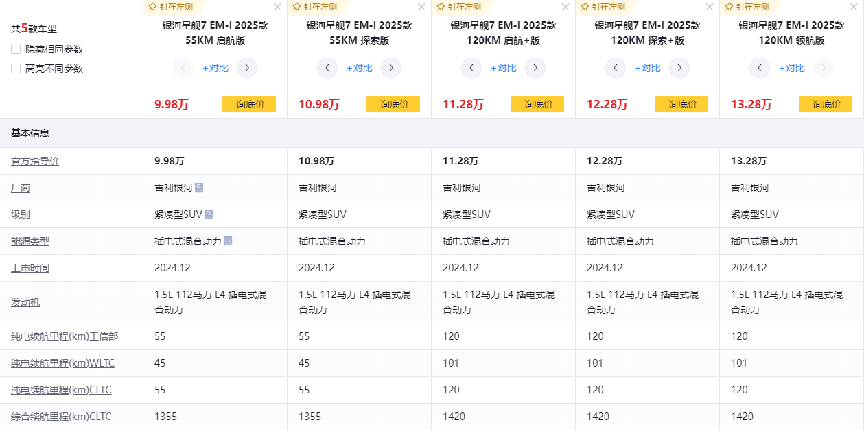Image resolution: width=864 pixels, height=431 pixels.
Task: Add 55KM 启航版 to compare via +对比
Action: (215, 68)
